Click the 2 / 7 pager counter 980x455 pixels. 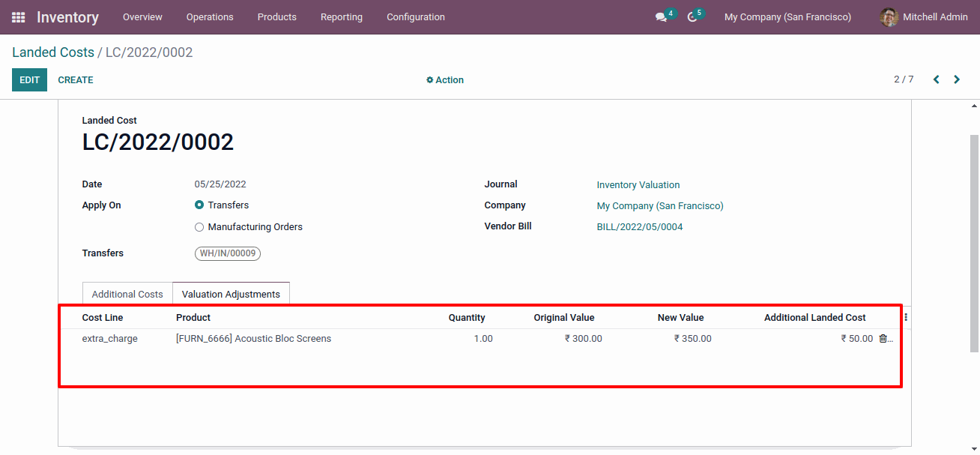point(904,79)
